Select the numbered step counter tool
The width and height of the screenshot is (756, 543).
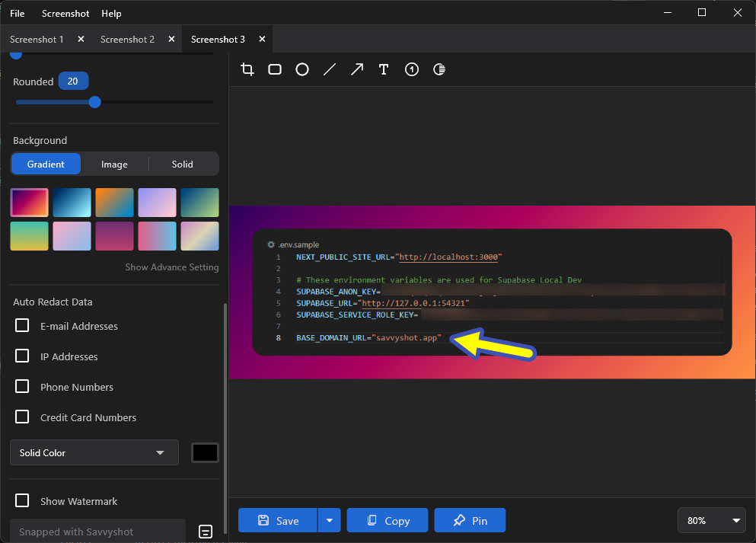click(x=411, y=69)
